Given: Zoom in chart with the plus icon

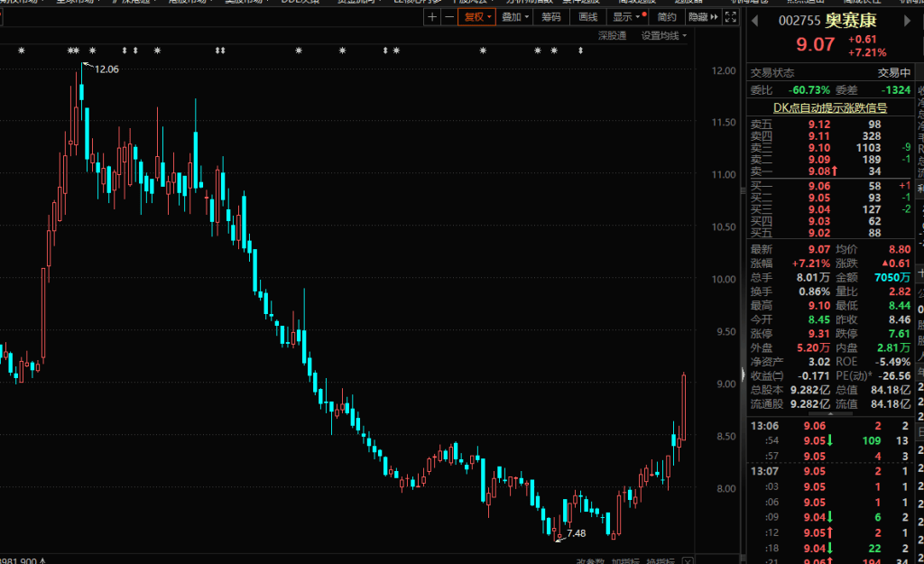Looking at the screenshot, I should pyautogui.click(x=432, y=17).
